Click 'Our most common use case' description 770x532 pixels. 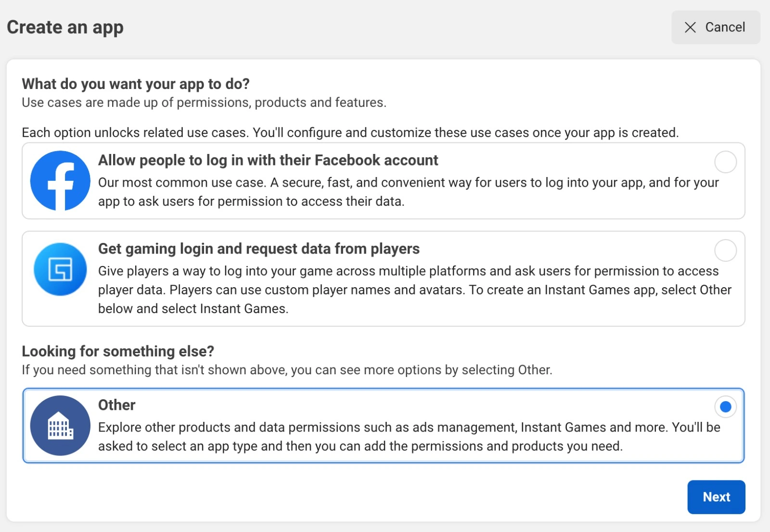(409, 192)
